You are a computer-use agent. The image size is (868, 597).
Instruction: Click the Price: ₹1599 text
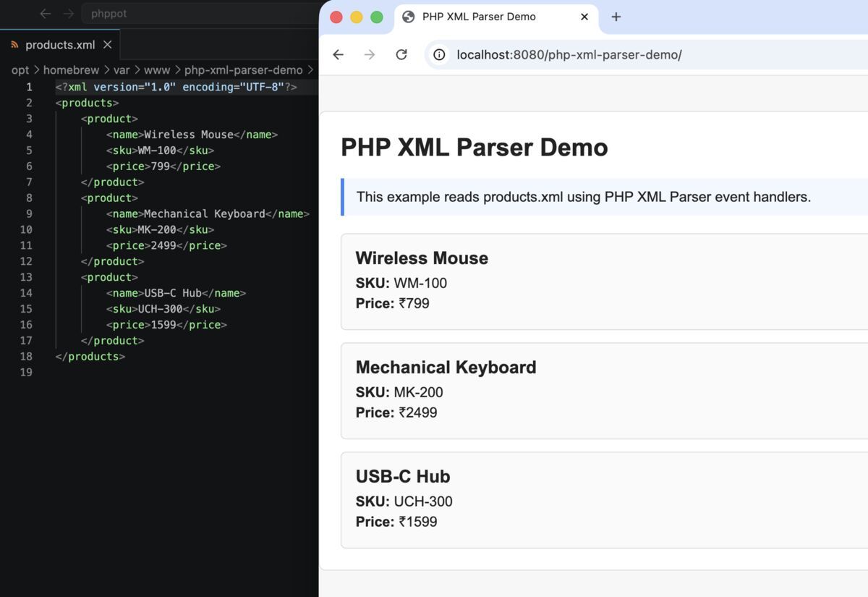click(396, 522)
